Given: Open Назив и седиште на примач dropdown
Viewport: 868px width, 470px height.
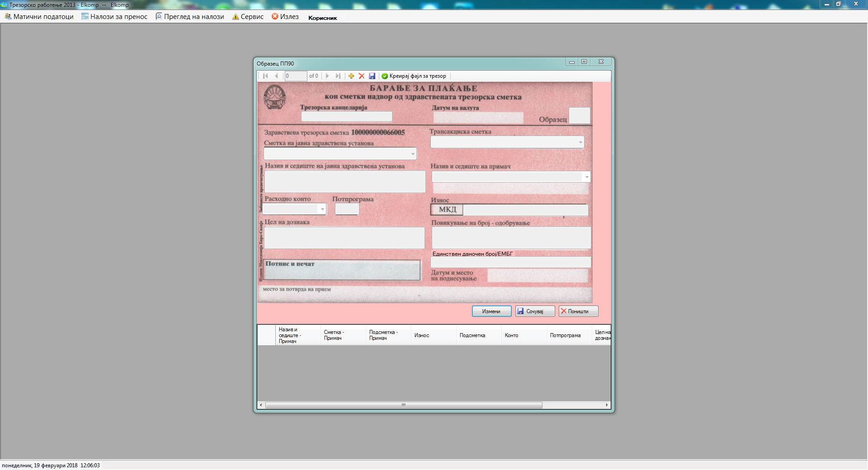Looking at the screenshot, I should click(x=586, y=177).
